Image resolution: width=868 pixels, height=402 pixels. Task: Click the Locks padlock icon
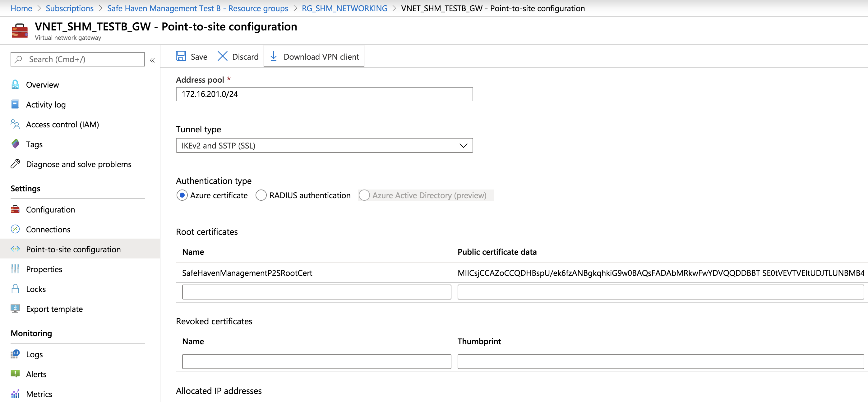(x=15, y=289)
